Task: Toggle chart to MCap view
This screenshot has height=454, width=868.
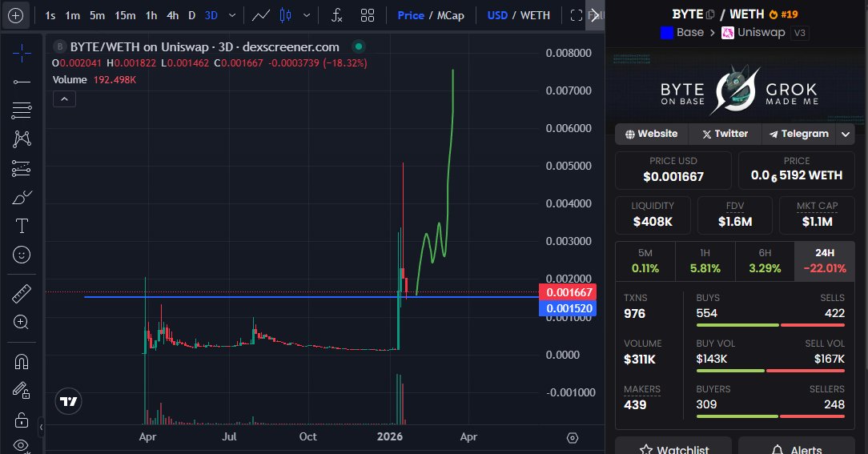Action: (451, 15)
